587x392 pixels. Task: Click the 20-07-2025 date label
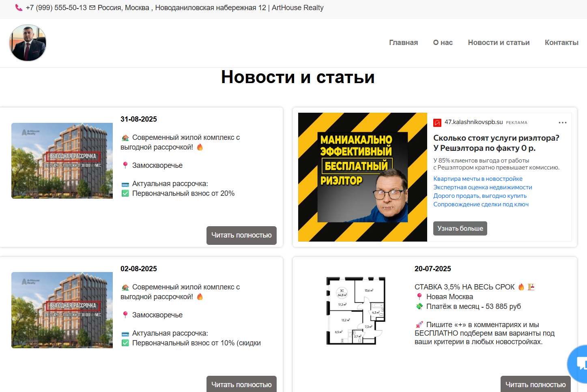(433, 269)
